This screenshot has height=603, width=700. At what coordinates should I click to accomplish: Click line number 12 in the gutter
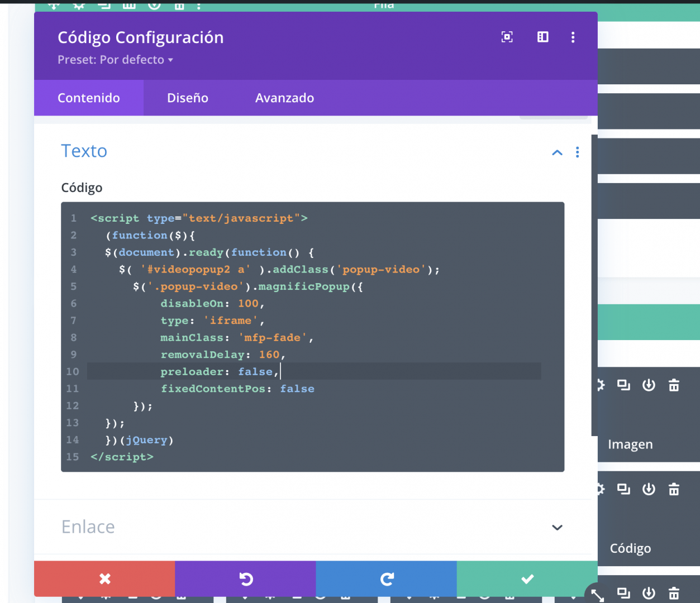pos(73,406)
